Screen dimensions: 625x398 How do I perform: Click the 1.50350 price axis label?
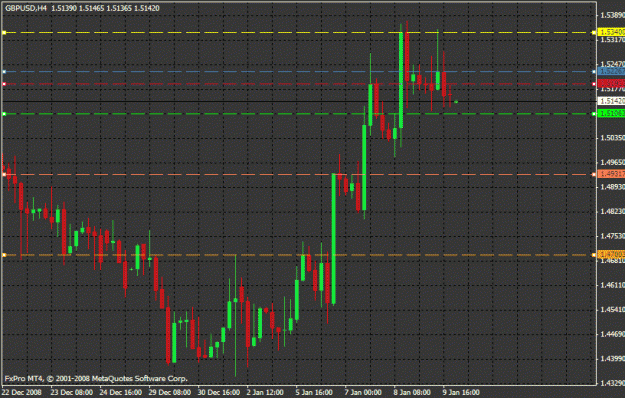point(612,138)
